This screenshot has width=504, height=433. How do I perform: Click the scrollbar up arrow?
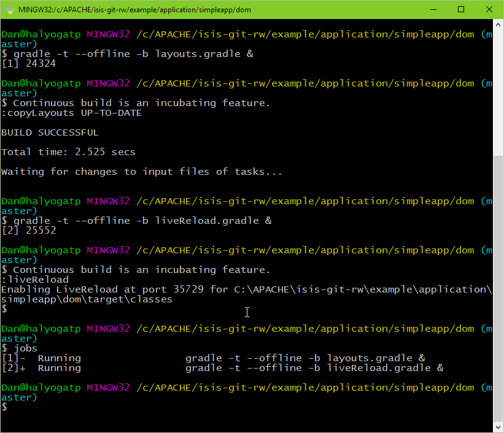(x=498, y=26)
